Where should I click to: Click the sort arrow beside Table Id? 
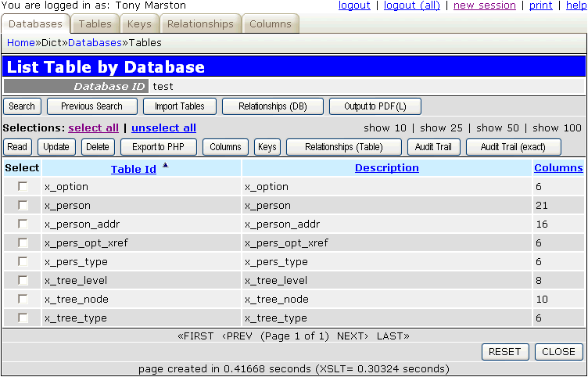pyautogui.click(x=165, y=165)
